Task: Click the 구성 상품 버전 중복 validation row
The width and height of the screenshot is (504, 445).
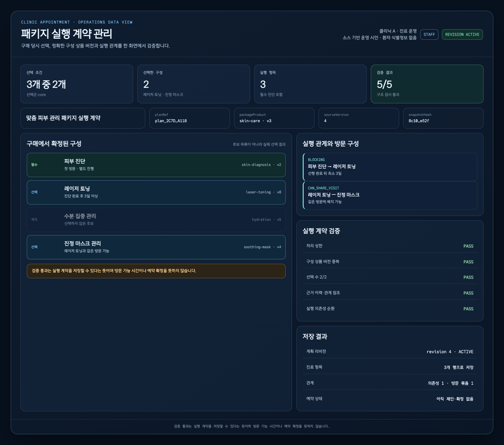Action: pos(390,262)
